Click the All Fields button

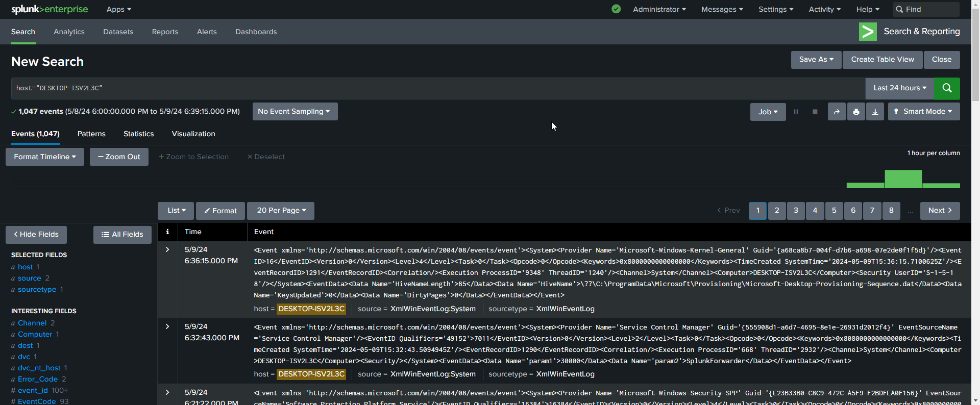click(122, 235)
